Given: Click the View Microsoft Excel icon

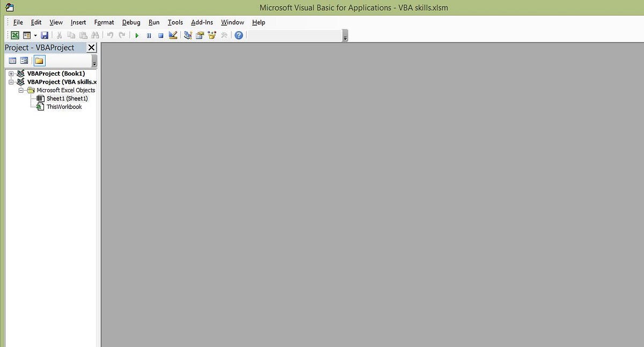Looking at the screenshot, I should tap(14, 35).
